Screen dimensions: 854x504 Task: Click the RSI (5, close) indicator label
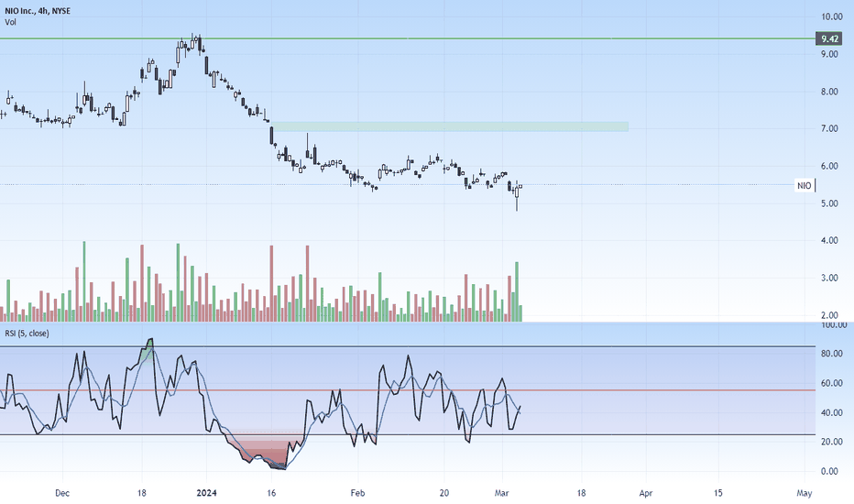[x=27, y=333]
